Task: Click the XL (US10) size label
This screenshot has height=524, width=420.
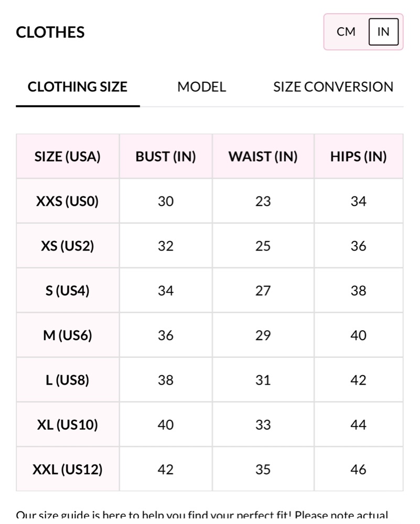Action: 68,425
